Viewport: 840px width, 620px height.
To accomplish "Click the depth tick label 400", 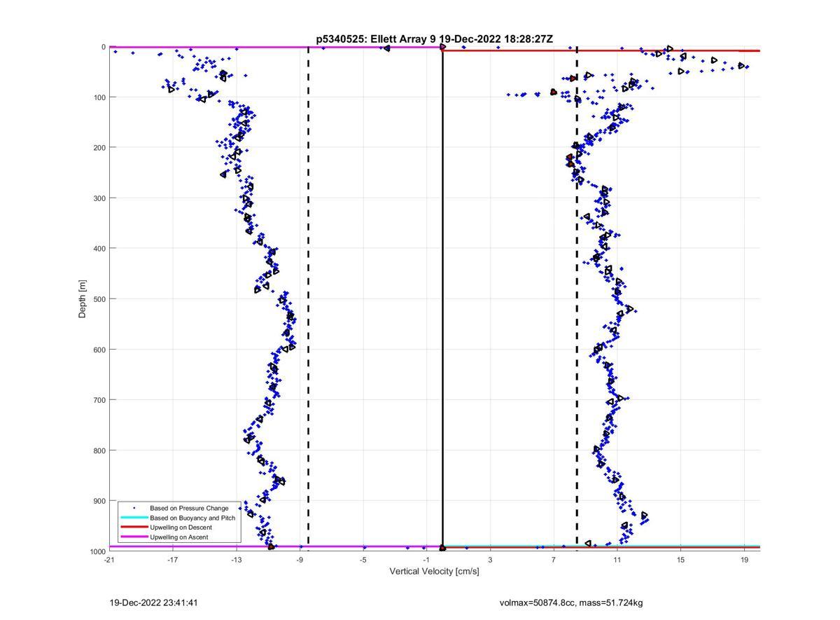I will click(x=99, y=249).
